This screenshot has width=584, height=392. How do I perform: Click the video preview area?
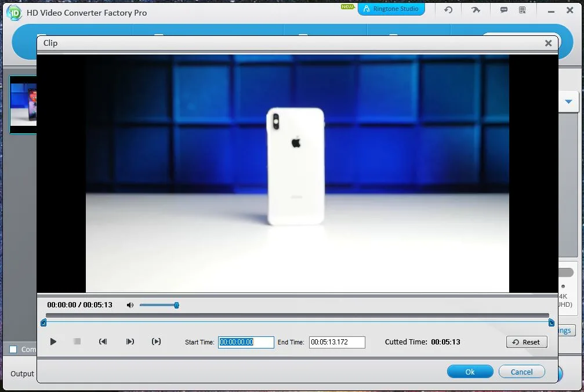click(297, 173)
